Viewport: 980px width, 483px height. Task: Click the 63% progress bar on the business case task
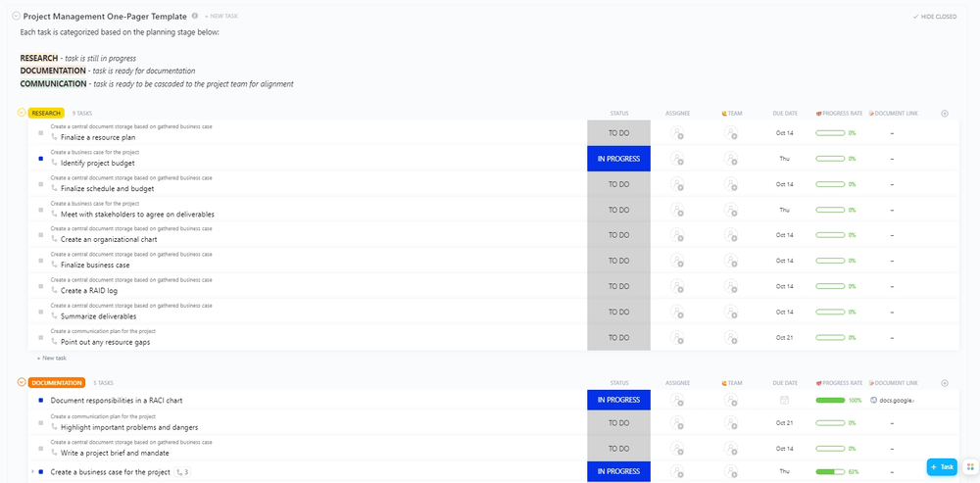(830, 472)
